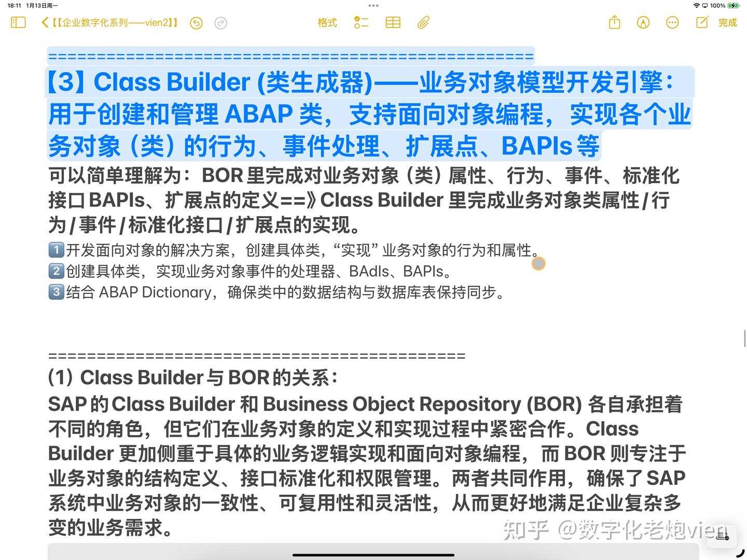Tap the redo arrow icon

click(x=220, y=23)
